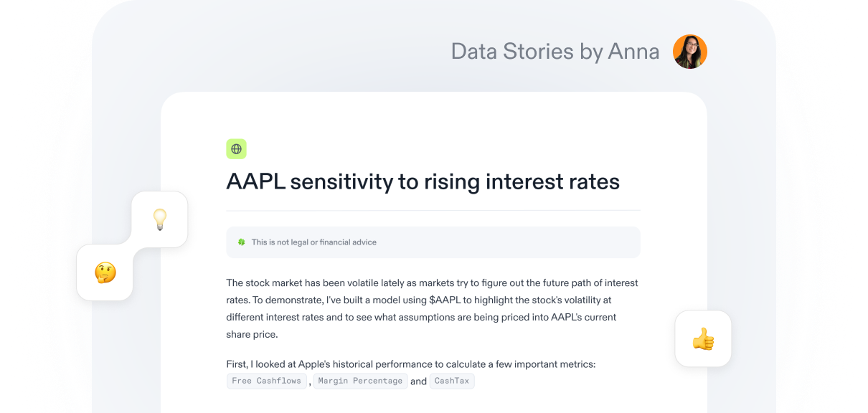Click the light bulb emoji reaction

pos(159,219)
